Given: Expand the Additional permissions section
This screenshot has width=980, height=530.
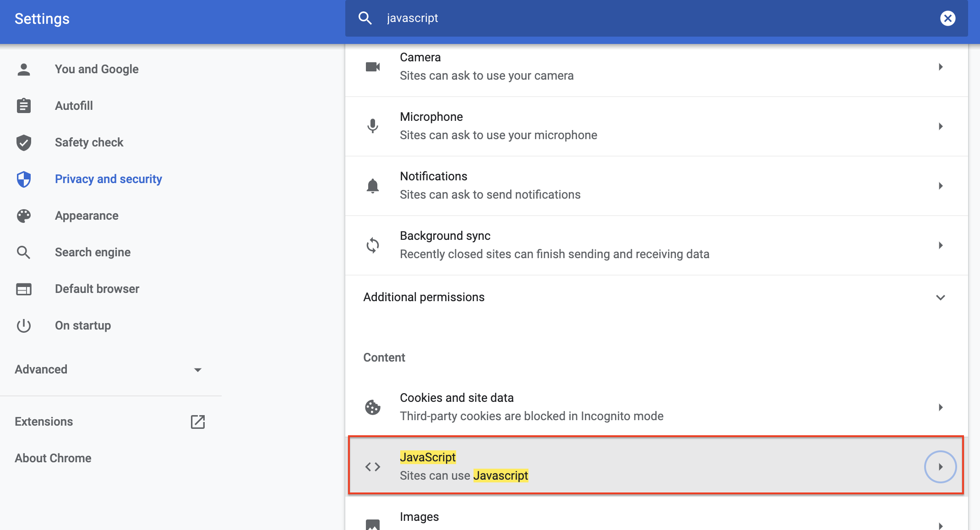Looking at the screenshot, I should [x=940, y=297].
